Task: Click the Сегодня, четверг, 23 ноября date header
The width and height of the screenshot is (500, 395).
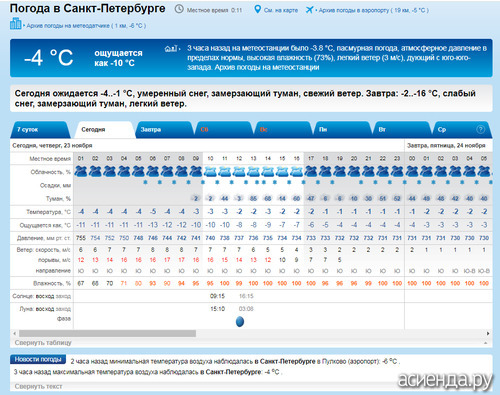Action: (x=52, y=146)
